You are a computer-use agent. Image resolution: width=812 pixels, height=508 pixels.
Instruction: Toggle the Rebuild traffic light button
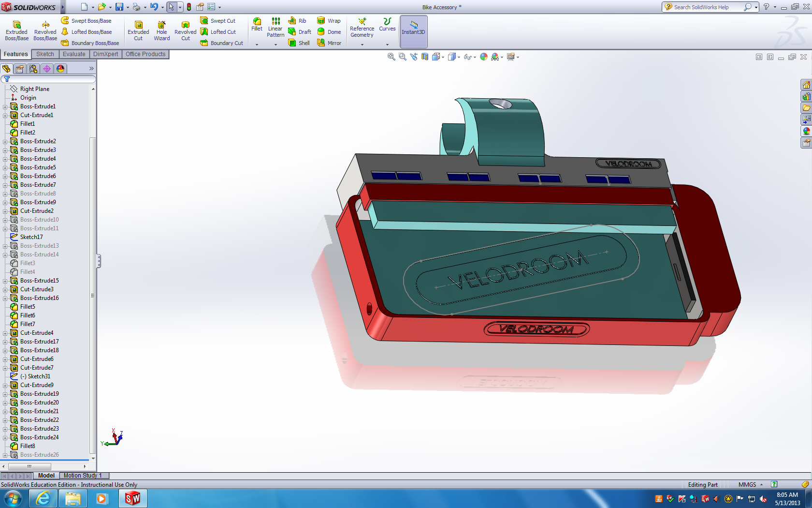tap(189, 7)
